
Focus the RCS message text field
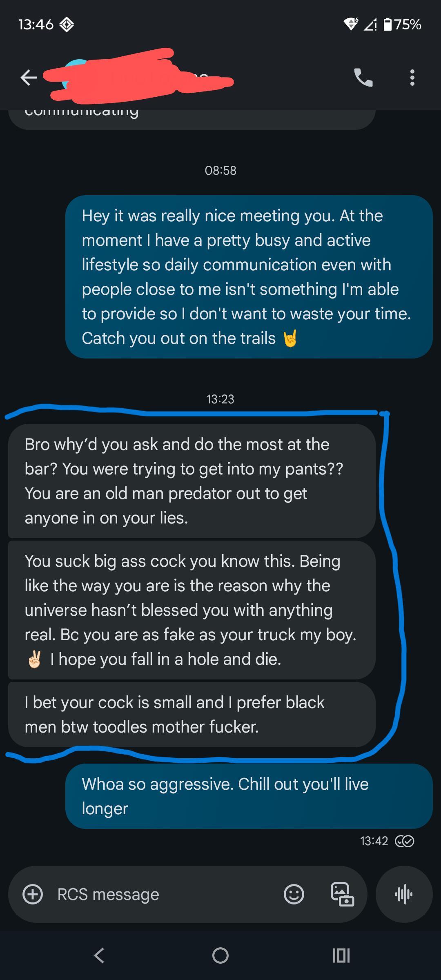(163, 894)
